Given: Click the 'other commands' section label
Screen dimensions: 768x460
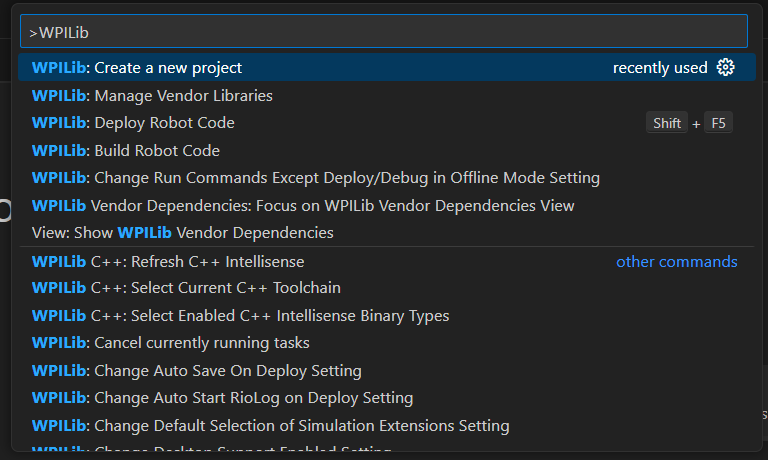Looking at the screenshot, I should pos(676,262).
